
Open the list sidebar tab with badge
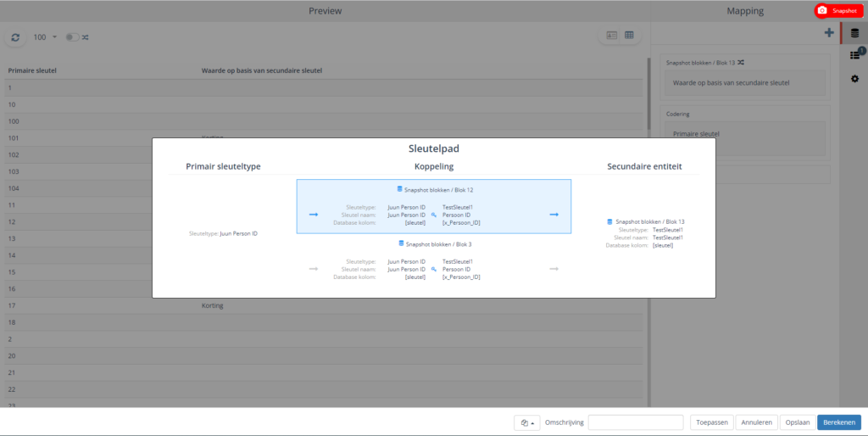coord(854,54)
